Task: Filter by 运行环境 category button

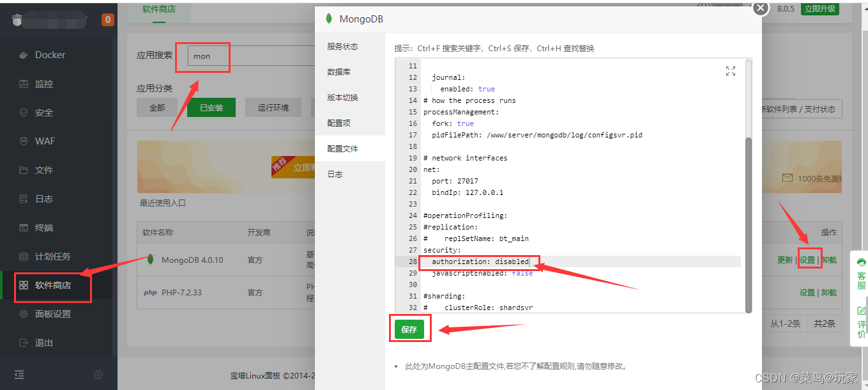Action: pos(273,107)
